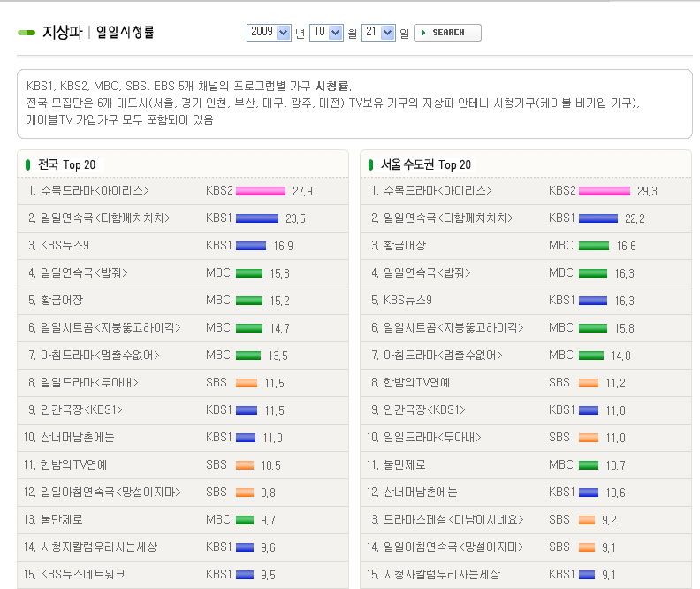Click the green bullet beside 전국 Top 20
The width and height of the screenshot is (700, 589).
(27, 164)
